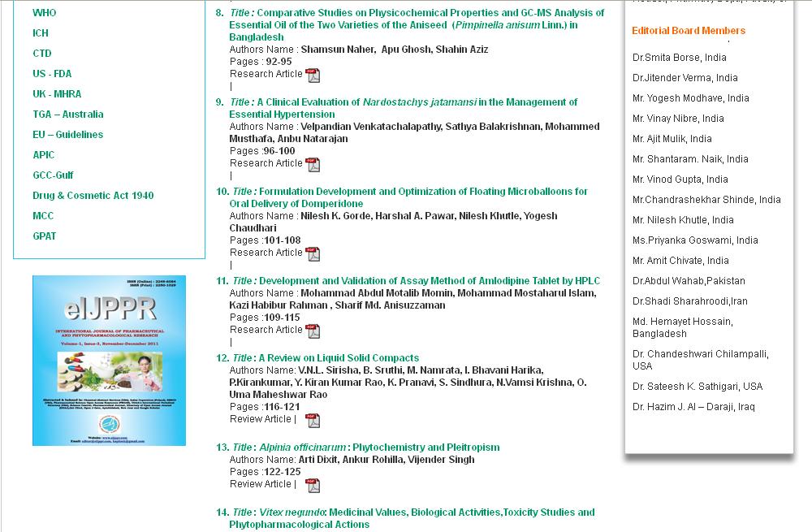
Task: Download PDF of Floating Microballoons article
Action: coord(313,254)
